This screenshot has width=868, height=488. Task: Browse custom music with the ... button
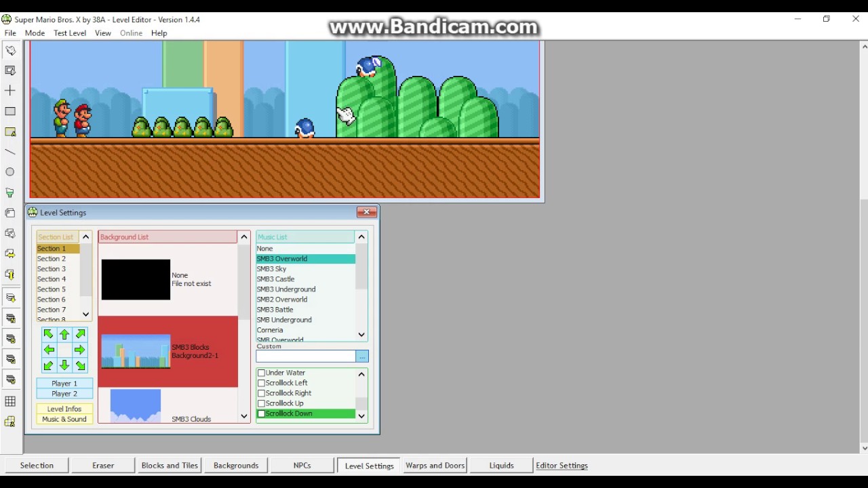(361, 357)
